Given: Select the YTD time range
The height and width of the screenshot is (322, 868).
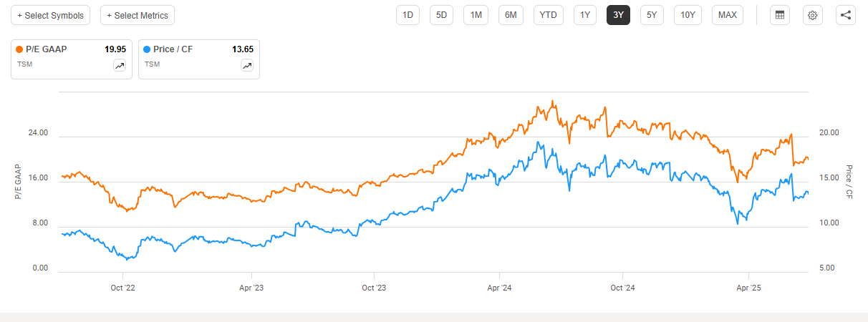Looking at the screenshot, I should pos(548,15).
